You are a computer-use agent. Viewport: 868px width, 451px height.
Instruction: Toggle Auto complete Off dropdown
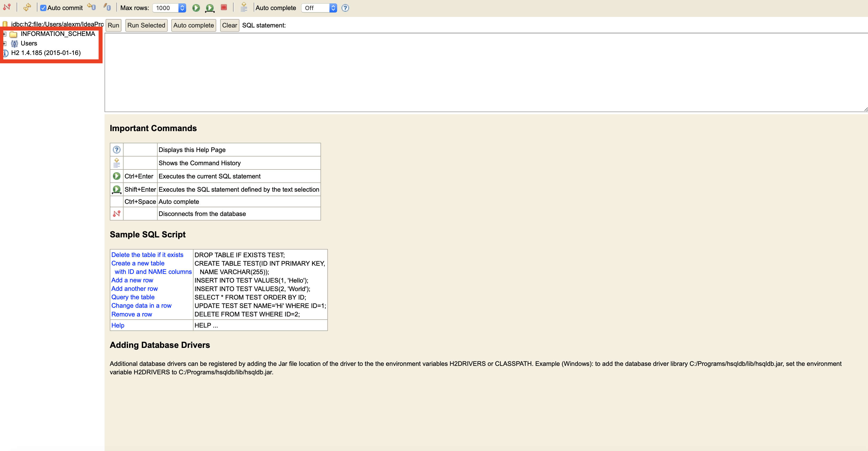coord(319,7)
